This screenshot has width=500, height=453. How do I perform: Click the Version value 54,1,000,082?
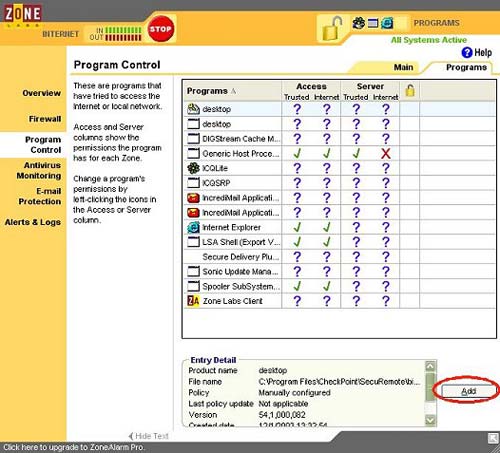click(282, 415)
